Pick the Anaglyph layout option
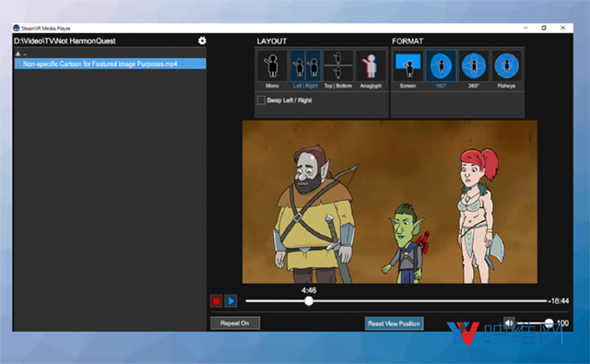590x364 pixels. click(371, 66)
